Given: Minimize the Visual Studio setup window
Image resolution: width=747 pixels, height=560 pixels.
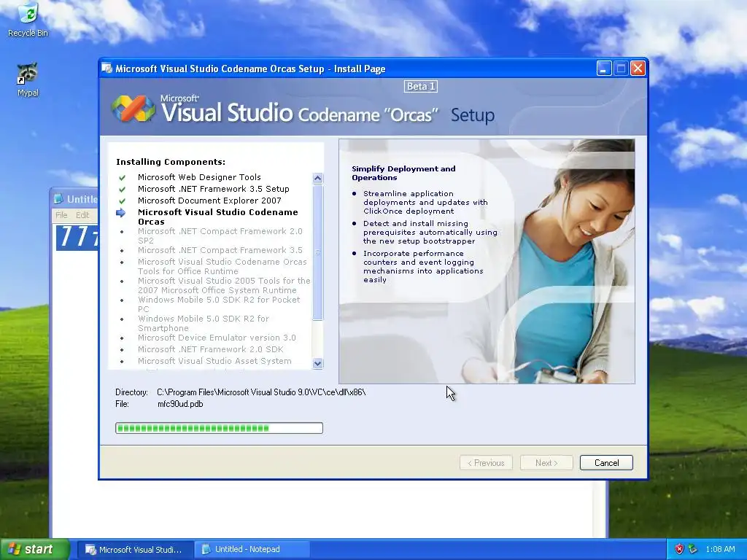Looking at the screenshot, I should point(603,69).
